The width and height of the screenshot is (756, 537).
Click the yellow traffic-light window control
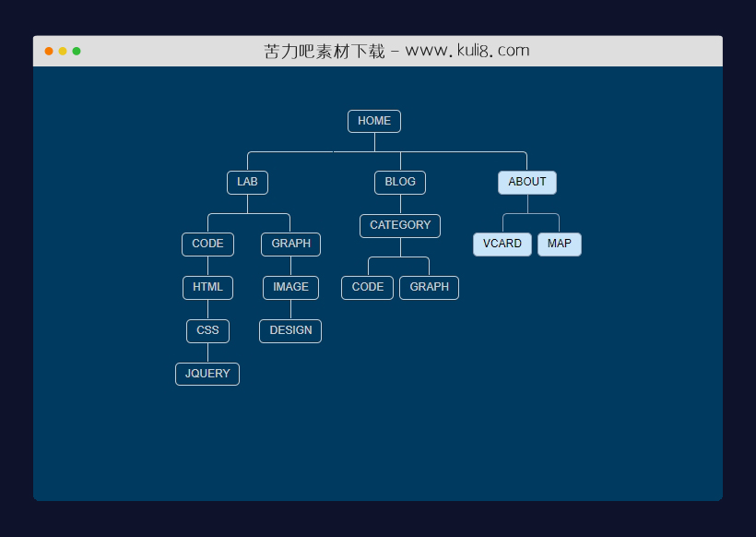(63, 51)
